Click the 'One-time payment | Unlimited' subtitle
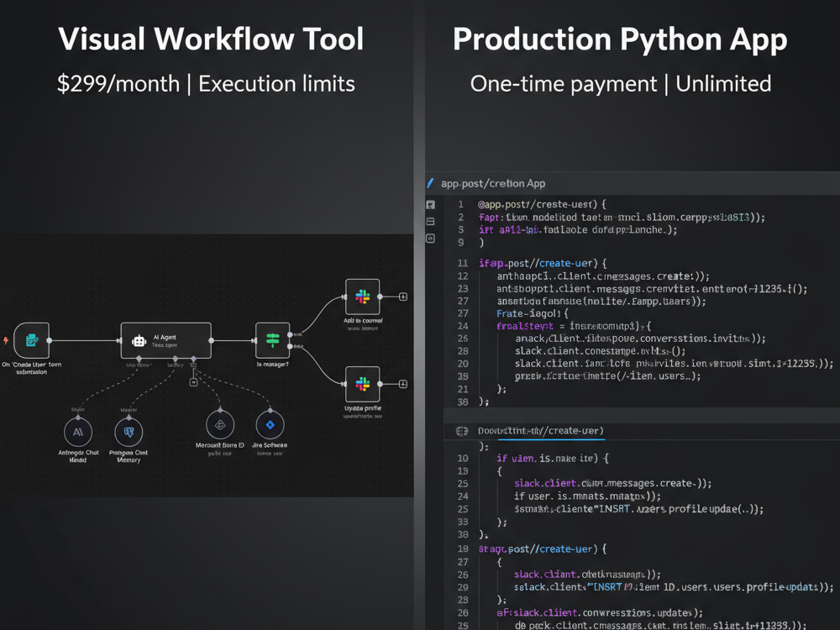840x630 pixels. [x=621, y=84]
